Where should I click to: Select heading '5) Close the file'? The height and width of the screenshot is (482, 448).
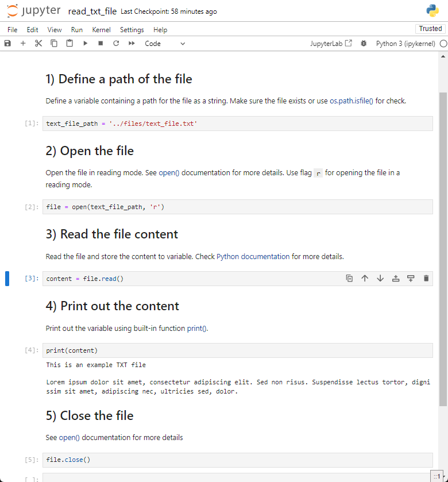point(90,415)
